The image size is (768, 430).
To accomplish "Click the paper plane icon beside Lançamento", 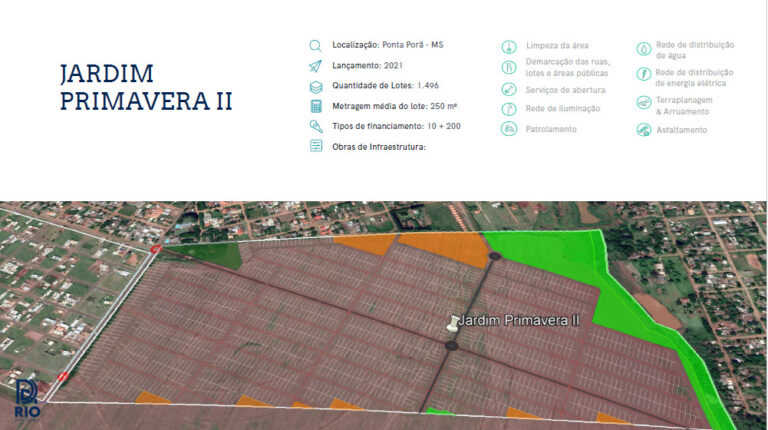I will click(316, 65).
